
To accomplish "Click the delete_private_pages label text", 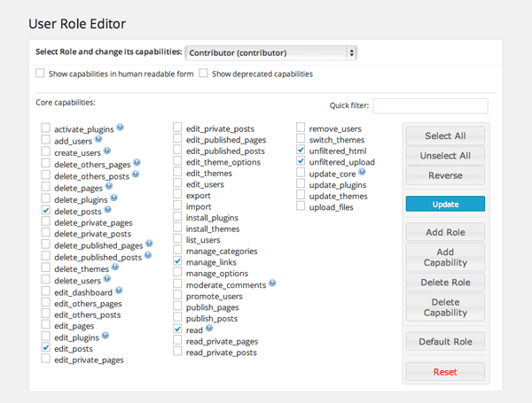I will point(93,223).
